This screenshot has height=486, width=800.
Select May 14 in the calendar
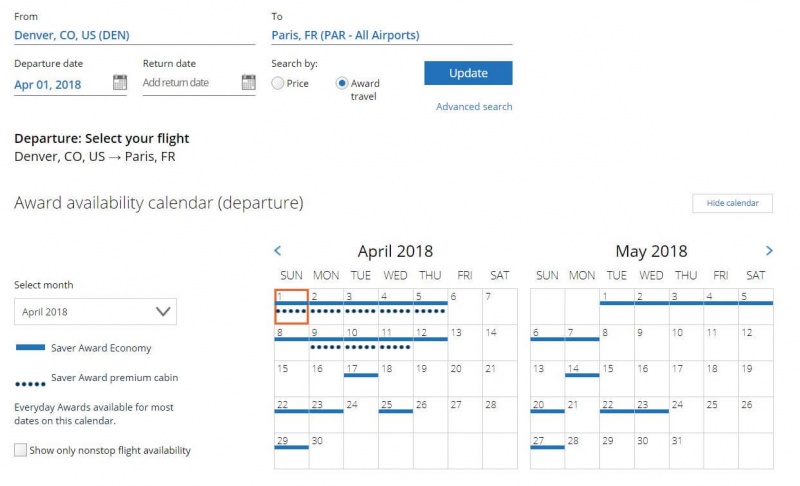[x=582, y=378]
